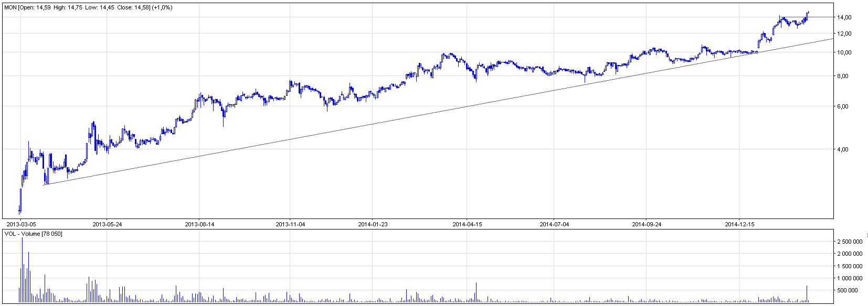
Task: Click the MON open-high-low-close header text
Action: click(88, 8)
